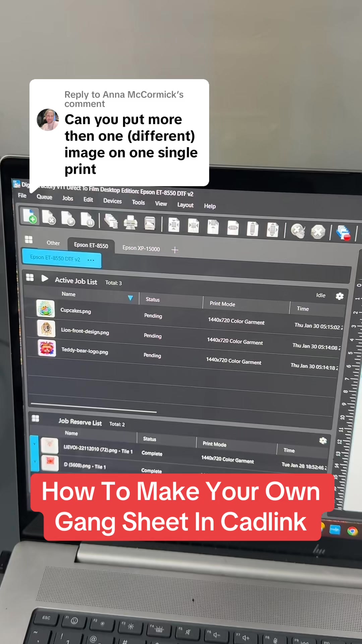Click the octagonal abort X icon
Viewport: 362px width, 644px height.
point(318,232)
